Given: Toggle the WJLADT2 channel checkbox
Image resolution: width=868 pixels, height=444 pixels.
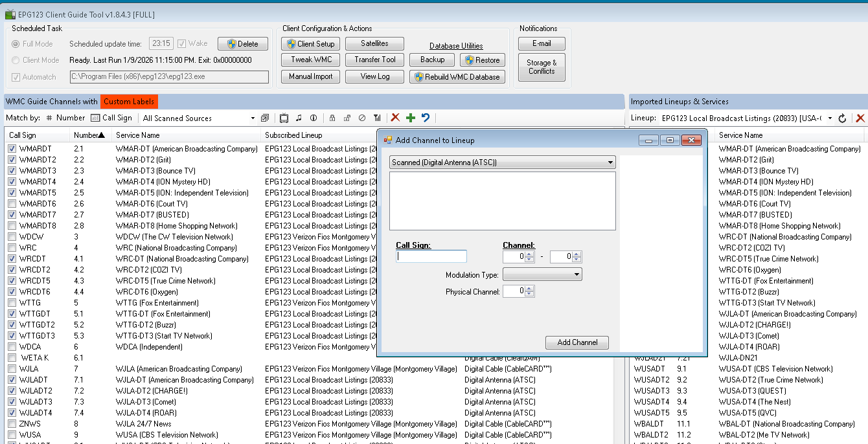Looking at the screenshot, I should tap(12, 391).
